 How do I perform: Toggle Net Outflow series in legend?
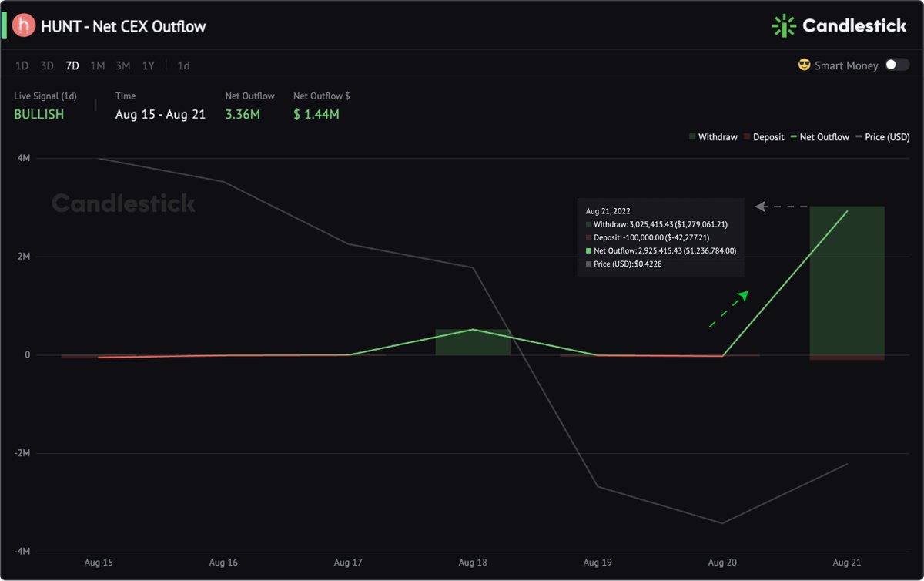(x=819, y=137)
